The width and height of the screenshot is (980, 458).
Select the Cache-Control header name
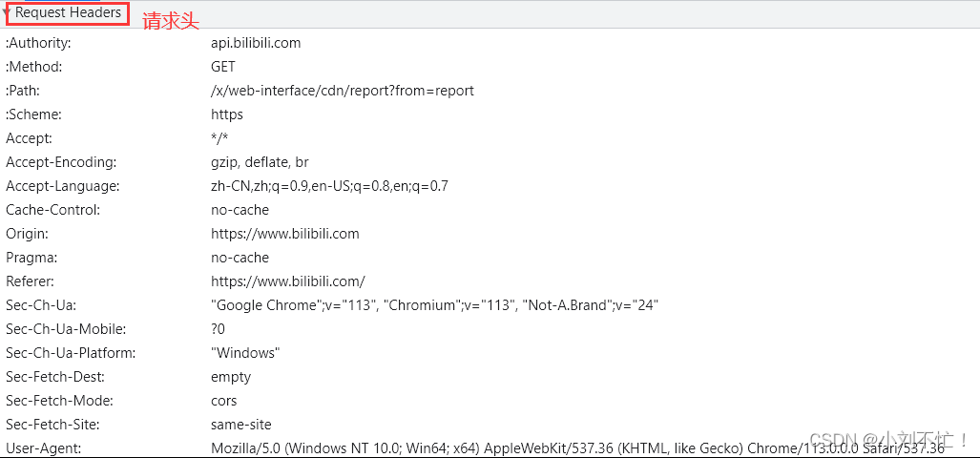53,210
